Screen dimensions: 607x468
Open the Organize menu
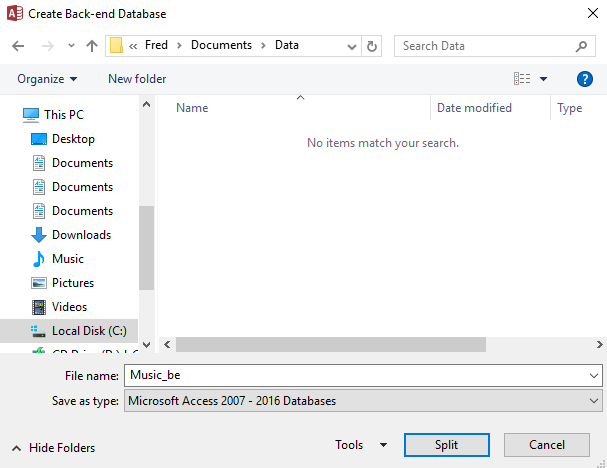click(47, 79)
